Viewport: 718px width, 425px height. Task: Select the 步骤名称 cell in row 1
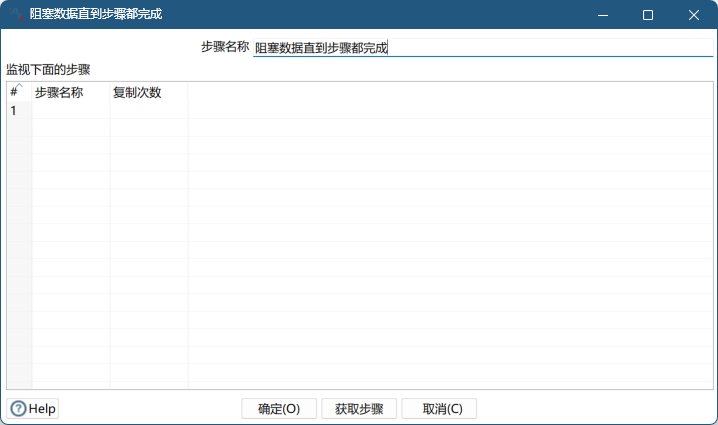click(x=70, y=111)
